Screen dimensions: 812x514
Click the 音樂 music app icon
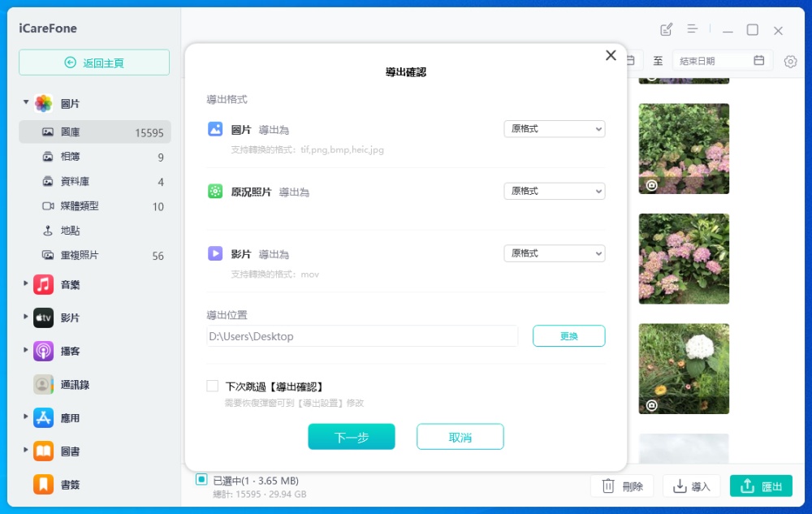(44, 285)
